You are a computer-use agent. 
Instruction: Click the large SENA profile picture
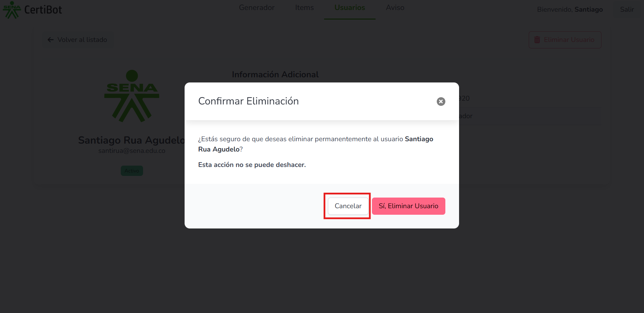click(132, 96)
